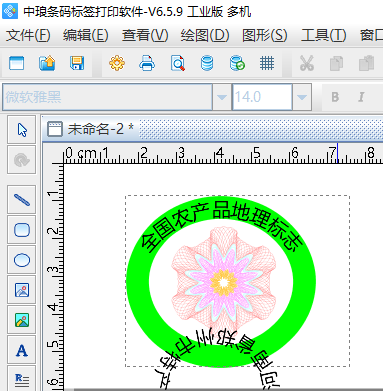Image resolution: width=383 pixels, height=391 pixels.
Task: Expand the 14.0 font size dropdown
Action: click(302, 97)
